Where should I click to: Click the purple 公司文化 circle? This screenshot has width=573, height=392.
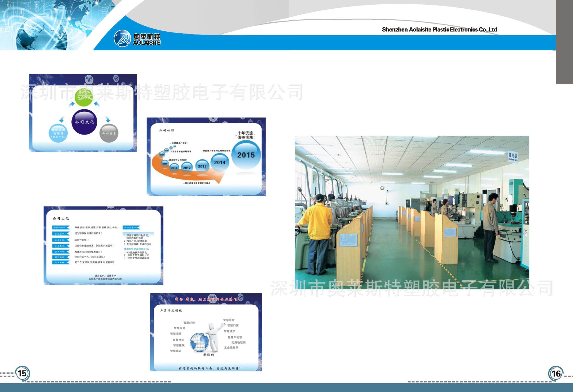click(84, 122)
